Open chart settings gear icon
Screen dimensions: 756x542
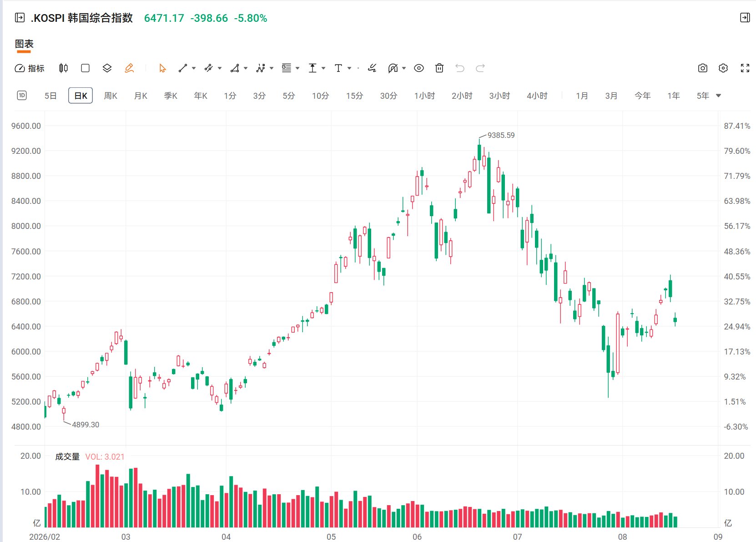pos(723,68)
